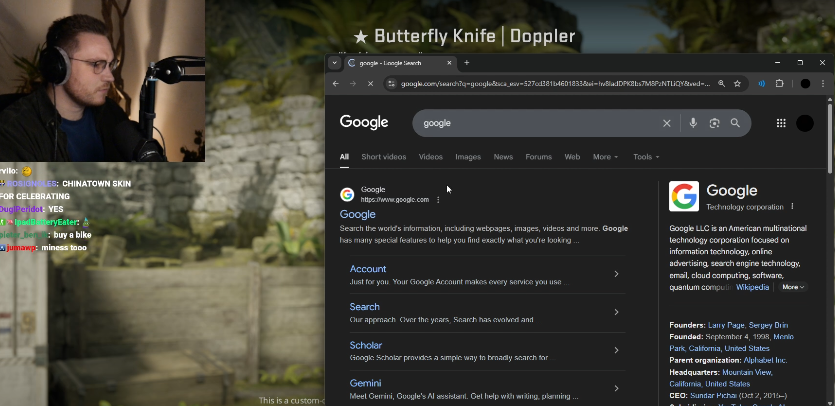Image resolution: width=835 pixels, height=406 pixels.
Task: Click Google favicon beside first result
Action: pyautogui.click(x=347, y=194)
